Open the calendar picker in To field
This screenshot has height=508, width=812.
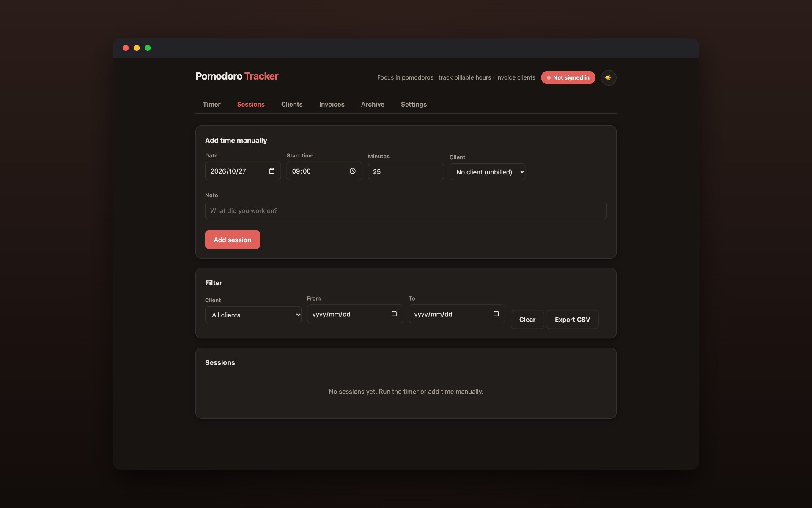[496, 314]
